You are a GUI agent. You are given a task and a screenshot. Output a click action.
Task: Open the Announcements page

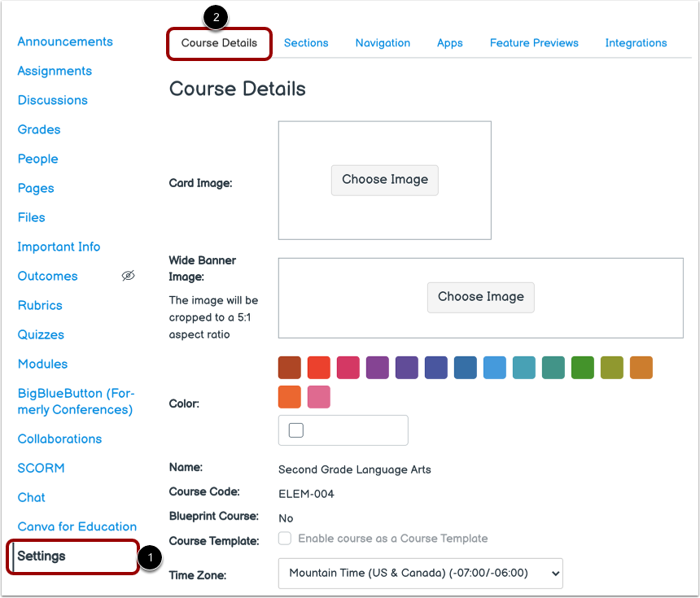tap(64, 41)
